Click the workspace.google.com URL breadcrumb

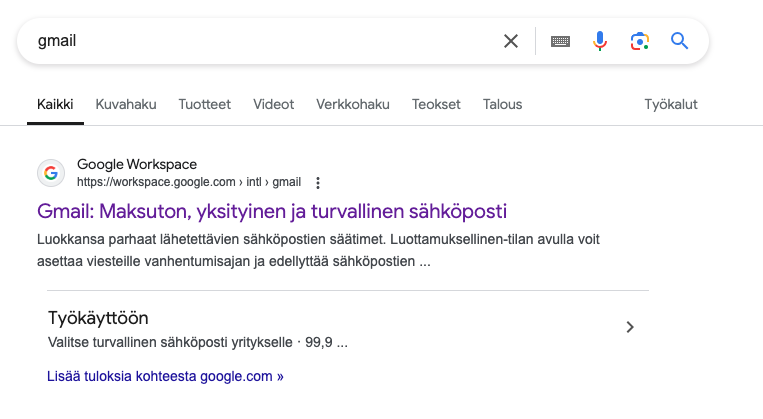189,182
